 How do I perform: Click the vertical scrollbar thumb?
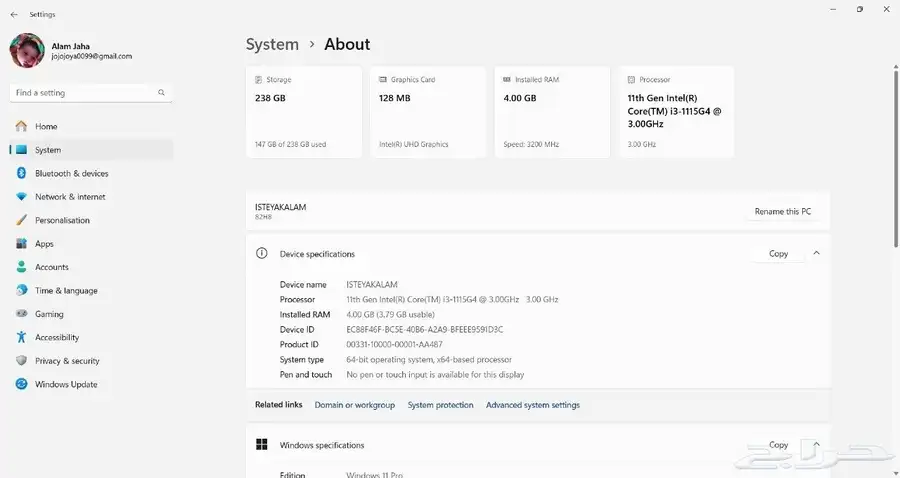click(x=896, y=157)
